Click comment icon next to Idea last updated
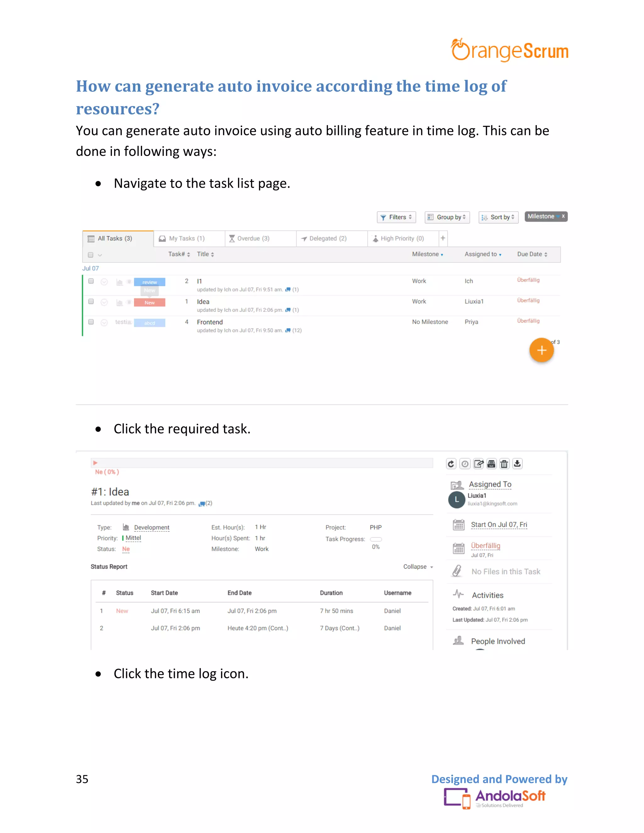 (x=202, y=504)
